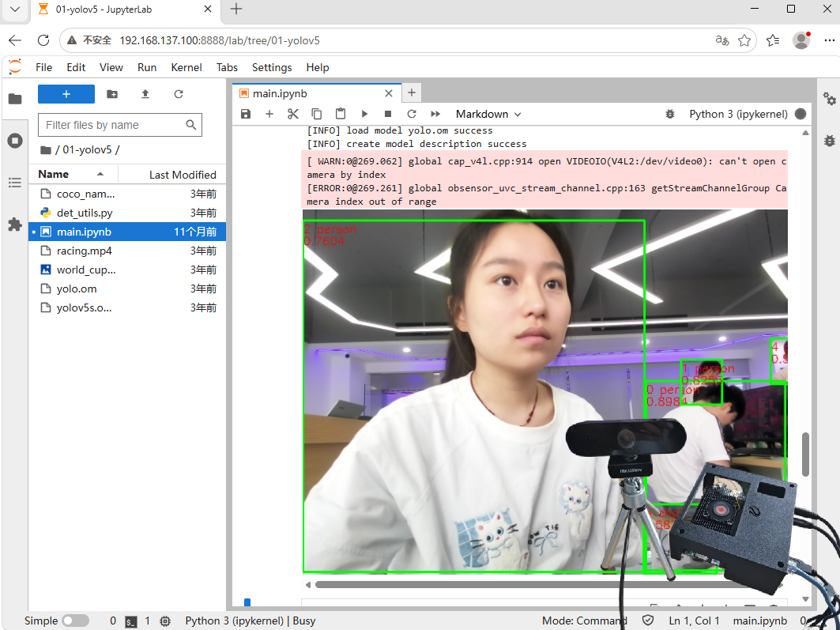Insert a new cell below

(269, 114)
